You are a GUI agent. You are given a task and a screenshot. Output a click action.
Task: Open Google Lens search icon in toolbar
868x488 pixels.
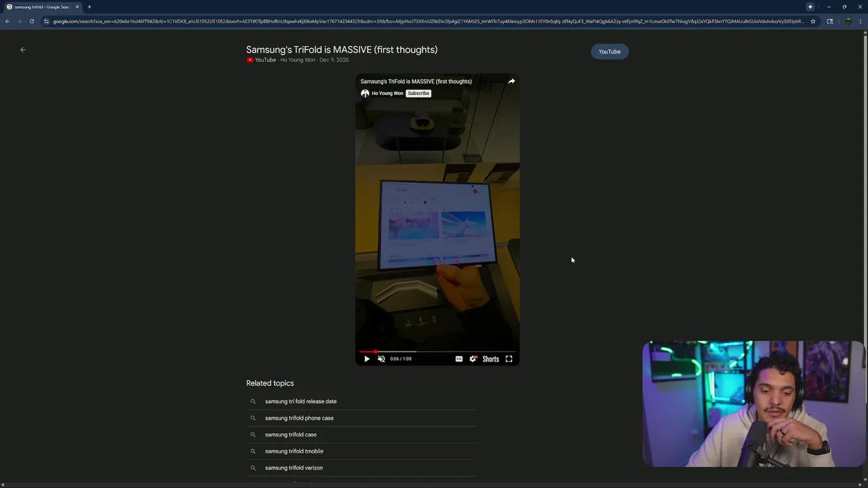coord(830,21)
